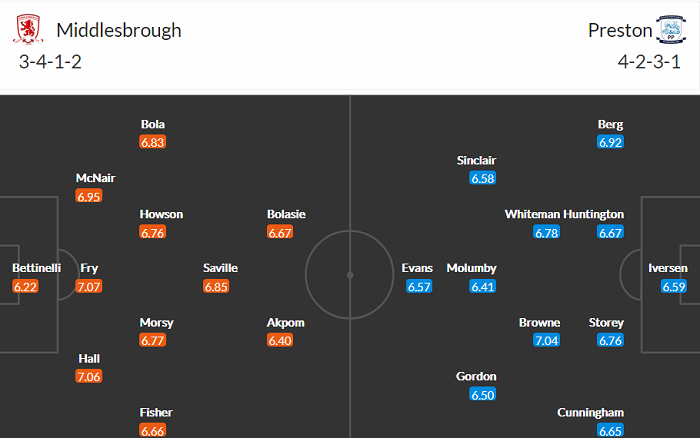700x438 pixels.
Task: Select goalkeeper Iversen's name
Action: [668, 268]
